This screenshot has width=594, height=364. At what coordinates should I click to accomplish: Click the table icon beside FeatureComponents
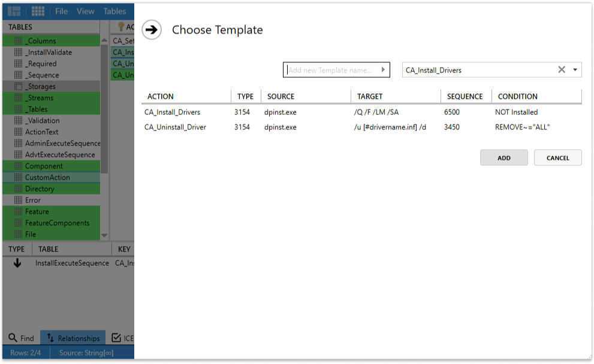click(x=18, y=223)
